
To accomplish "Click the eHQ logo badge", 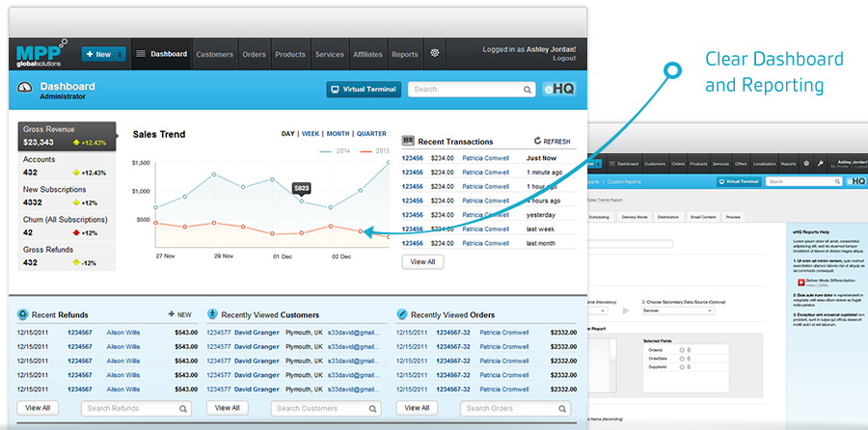I will pos(560,90).
